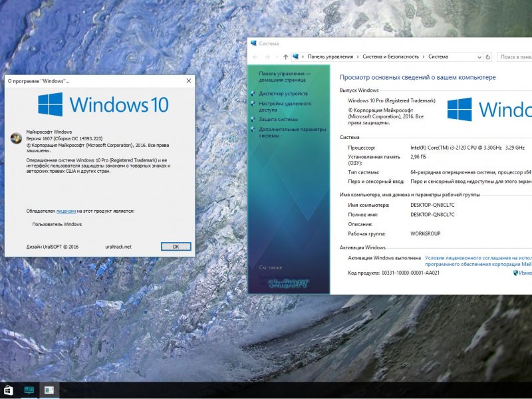This screenshot has width=532, height=399.
Task: Click 64-разрядная операционная система value
Action: pos(471,172)
